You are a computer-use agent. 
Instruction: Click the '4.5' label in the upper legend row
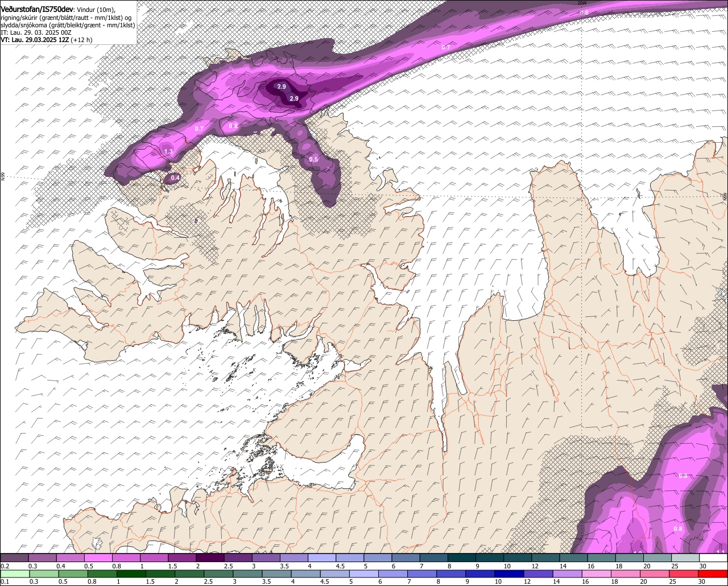click(x=341, y=566)
